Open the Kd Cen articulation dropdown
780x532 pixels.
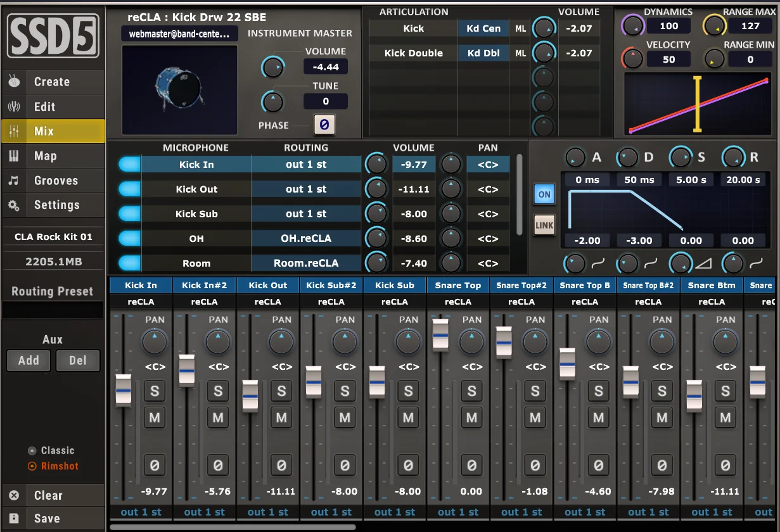click(x=484, y=28)
